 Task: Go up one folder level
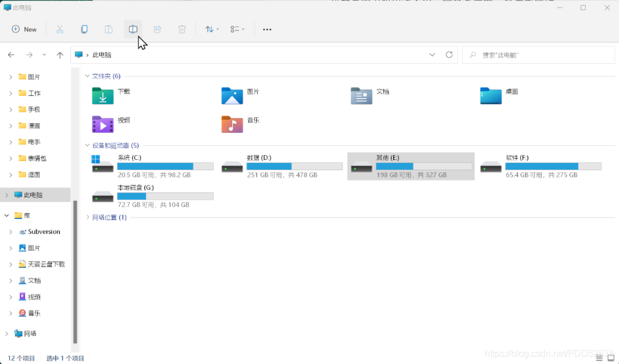tap(60, 55)
